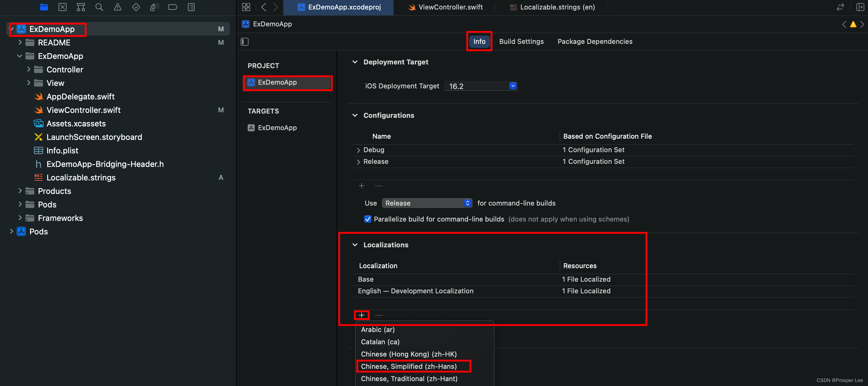
Task: Open the Issue navigator warning icon
Action: pyautogui.click(x=118, y=7)
